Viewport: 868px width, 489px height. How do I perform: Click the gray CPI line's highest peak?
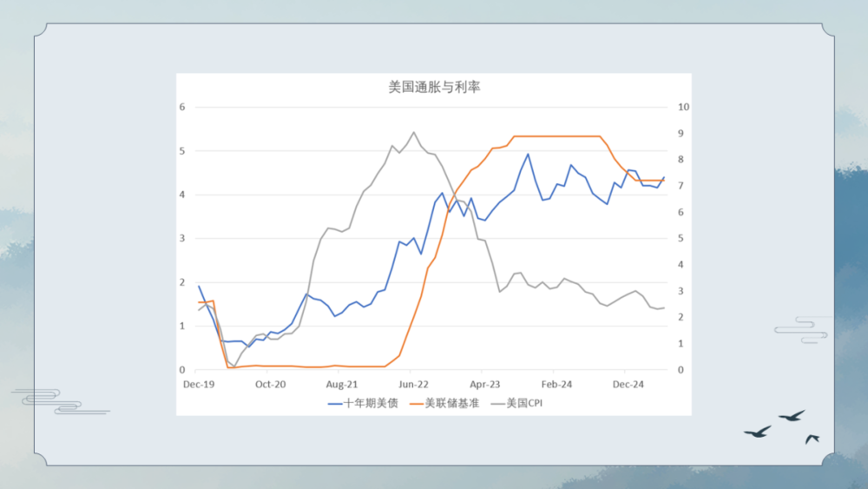pyautogui.click(x=413, y=133)
